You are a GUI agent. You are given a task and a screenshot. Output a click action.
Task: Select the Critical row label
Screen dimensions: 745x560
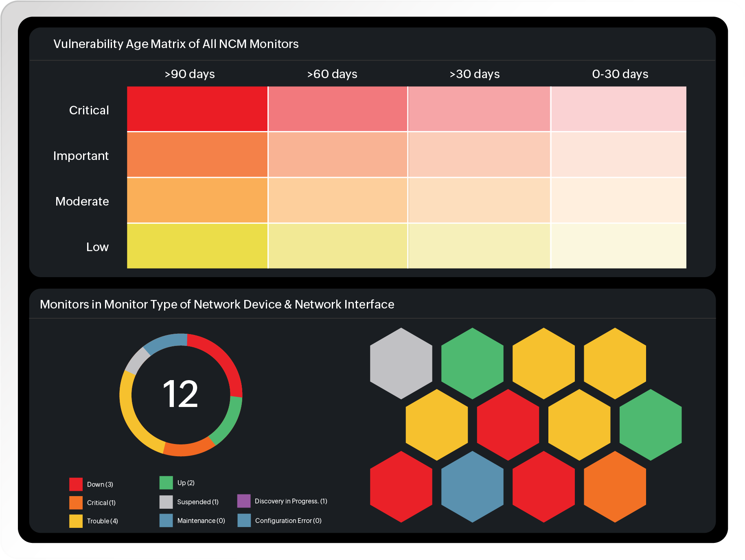(89, 110)
